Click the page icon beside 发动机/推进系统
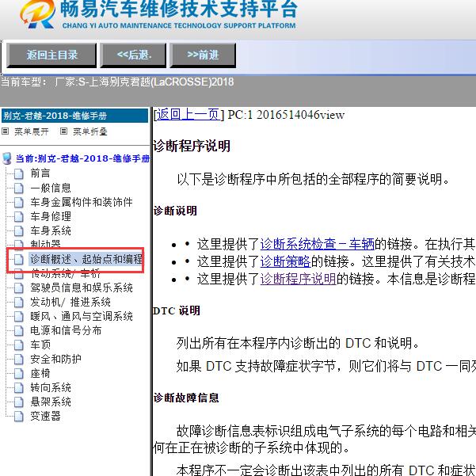The height and width of the screenshot is (476, 476). pos(19,303)
